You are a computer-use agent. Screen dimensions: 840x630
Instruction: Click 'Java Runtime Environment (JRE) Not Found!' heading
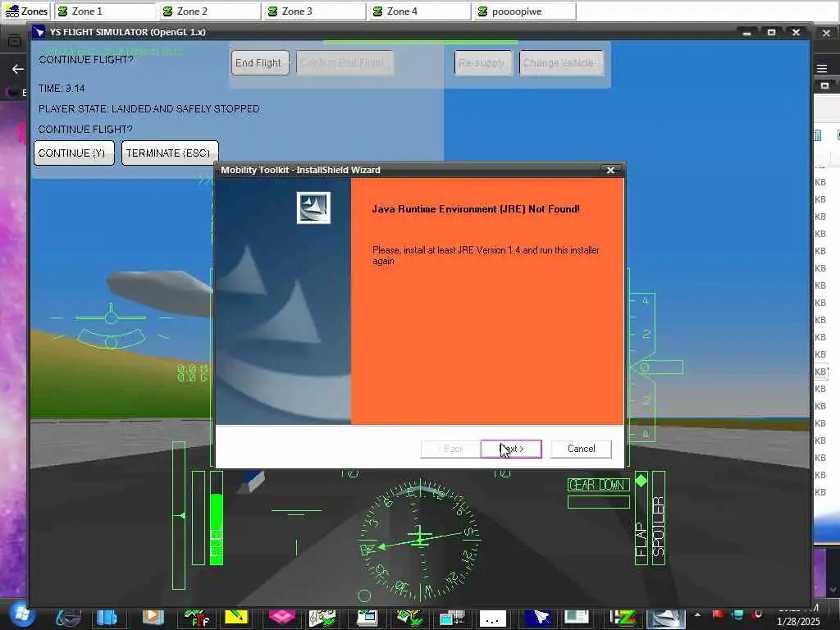[476, 209]
